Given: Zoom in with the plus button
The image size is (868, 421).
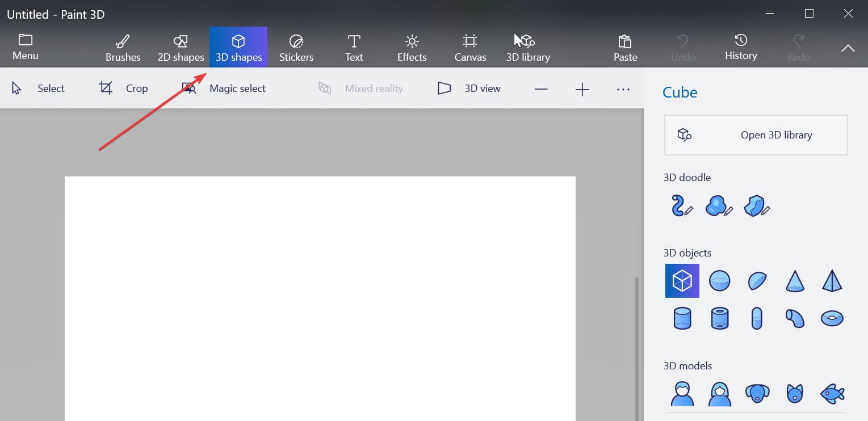Looking at the screenshot, I should [x=582, y=89].
